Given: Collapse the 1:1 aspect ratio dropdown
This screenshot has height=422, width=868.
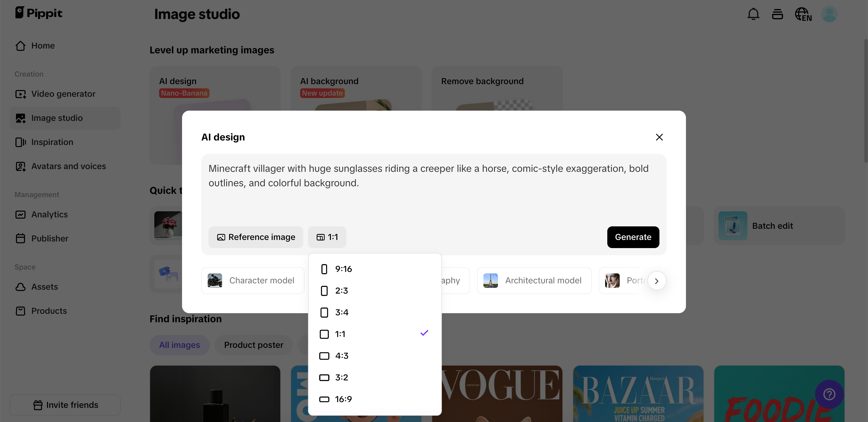Looking at the screenshot, I should tap(327, 237).
